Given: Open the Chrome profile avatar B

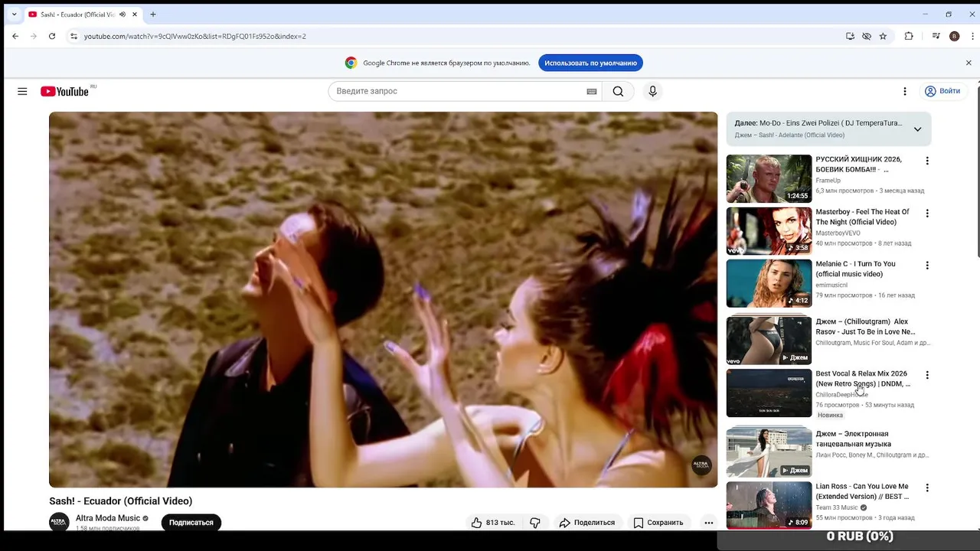Looking at the screenshot, I should click(x=954, y=36).
